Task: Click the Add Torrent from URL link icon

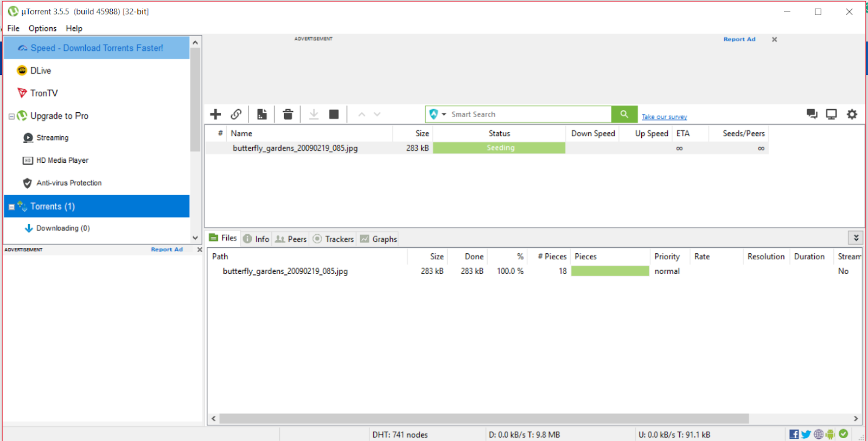Action: 236,114
